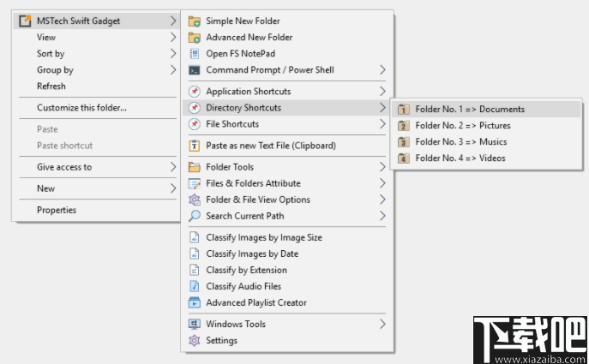589x364 pixels.
Task: Click the Settings gear icon
Action: [x=195, y=340]
